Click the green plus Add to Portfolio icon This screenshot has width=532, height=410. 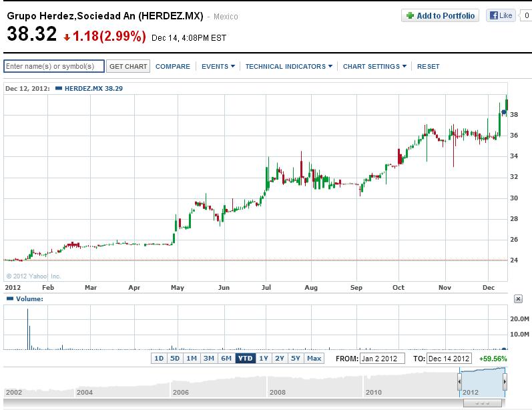point(410,15)
